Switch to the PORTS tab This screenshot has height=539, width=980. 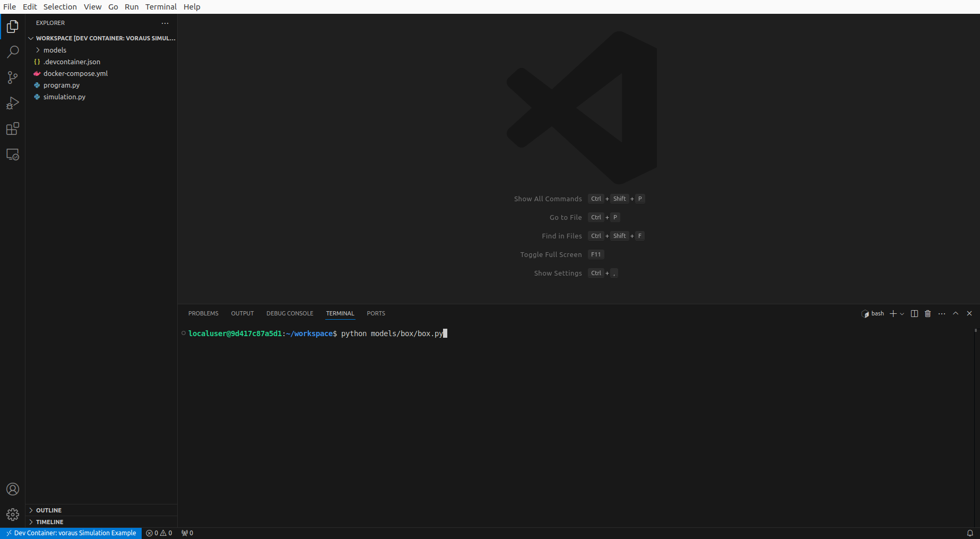[376, 314]
